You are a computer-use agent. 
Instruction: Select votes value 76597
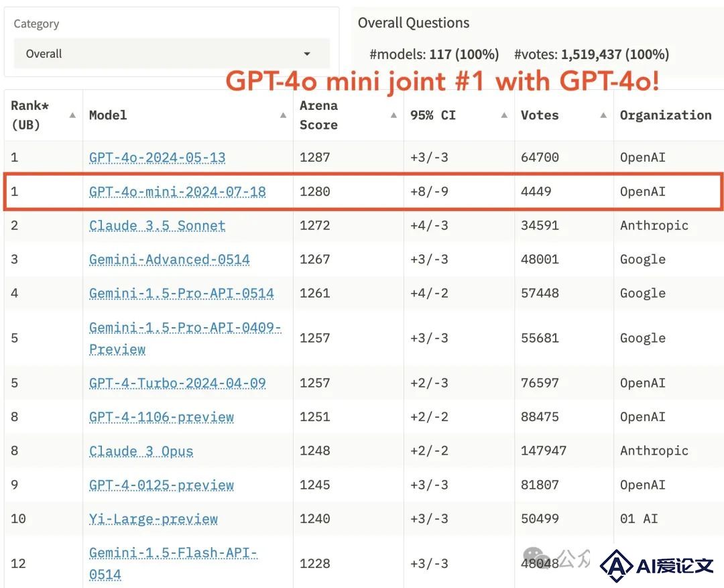[x=540, y=383]
